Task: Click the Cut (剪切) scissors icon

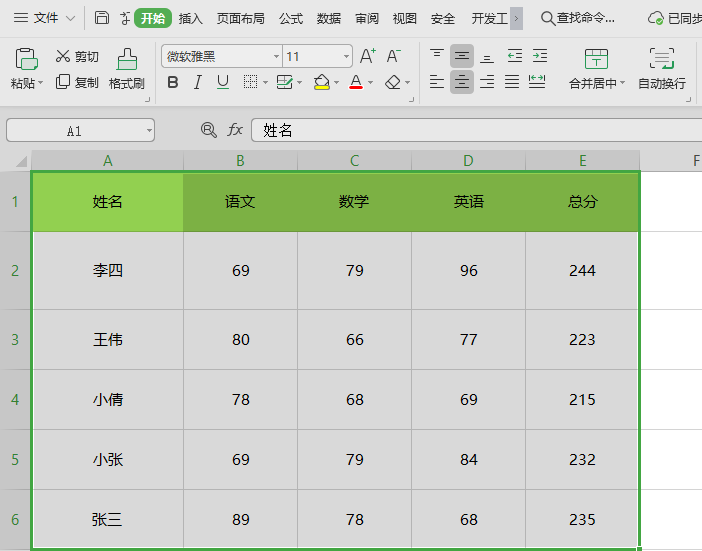Action: pyautogui.click(x=63, y=57)
